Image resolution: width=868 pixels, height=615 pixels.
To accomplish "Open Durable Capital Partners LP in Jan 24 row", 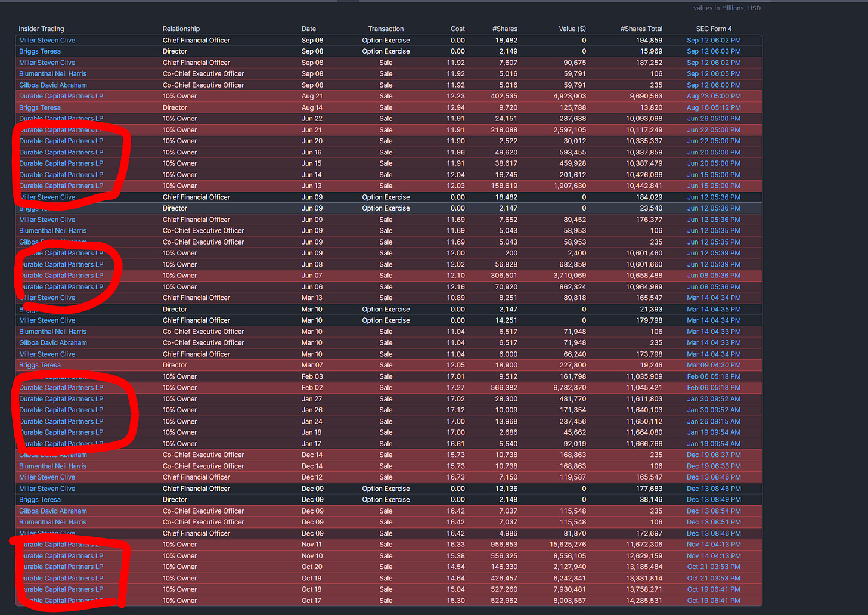I will [61, 421].
